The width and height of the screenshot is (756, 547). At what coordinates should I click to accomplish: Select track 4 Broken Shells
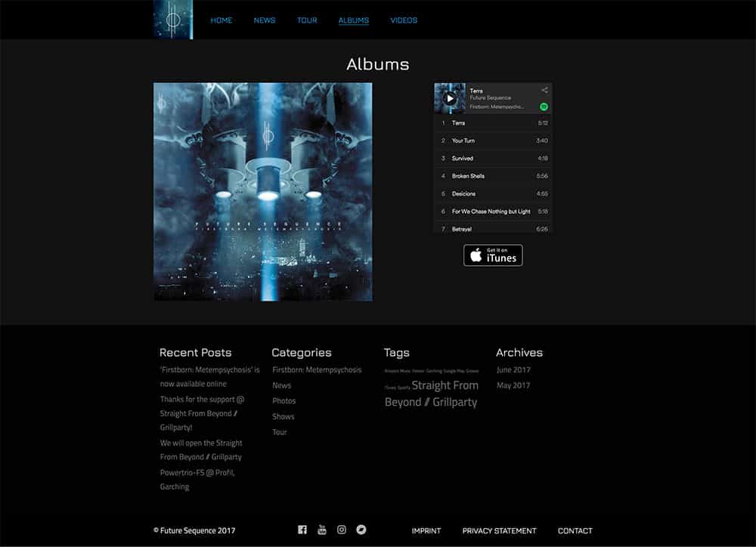tap(493, 176)
